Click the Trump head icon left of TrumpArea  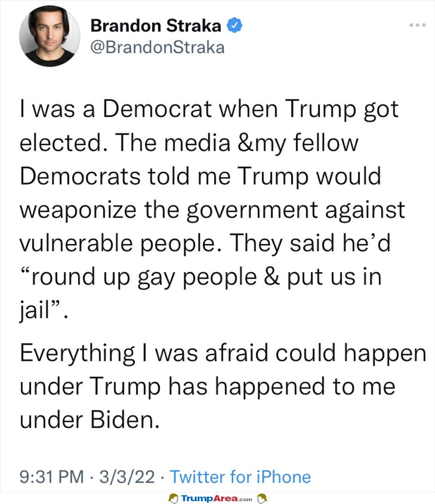[x=174, y=498]
